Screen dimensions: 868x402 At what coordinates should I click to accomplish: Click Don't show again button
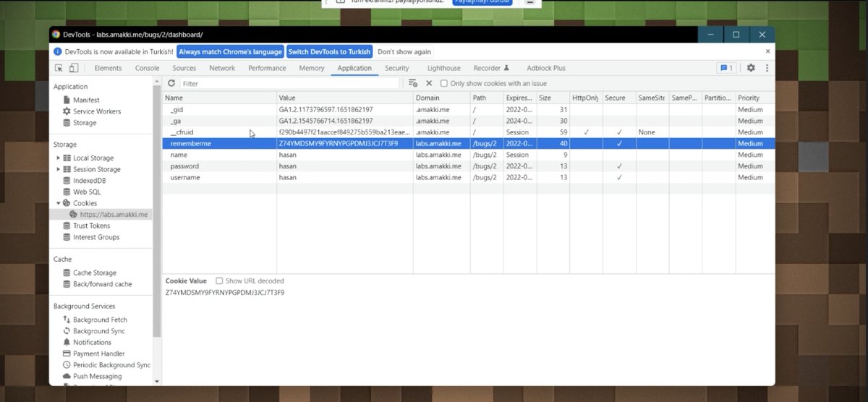[x=404, y=52]
